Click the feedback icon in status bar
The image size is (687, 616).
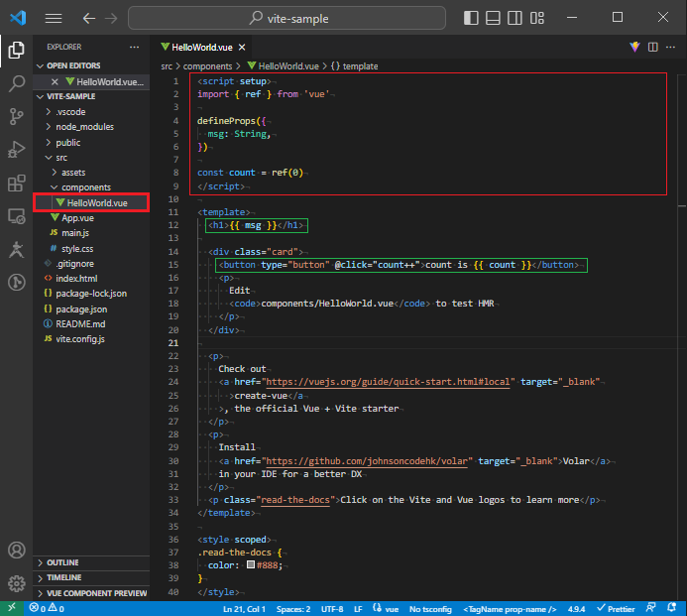[x=651, y=608]
